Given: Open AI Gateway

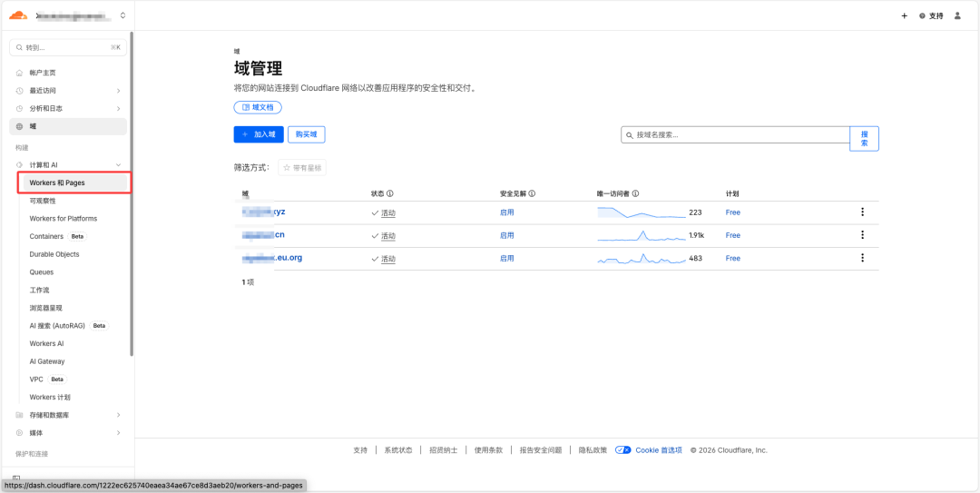Looking at the screenshot, I should tap(47, 361).
